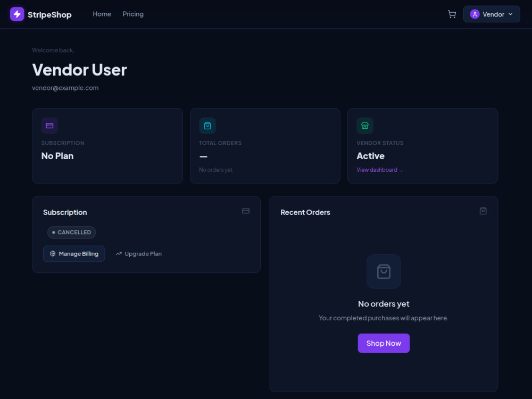532x399 pixels.
Task: Click the gear icon on Manage Billing
Action: click(x=53, y=253)
